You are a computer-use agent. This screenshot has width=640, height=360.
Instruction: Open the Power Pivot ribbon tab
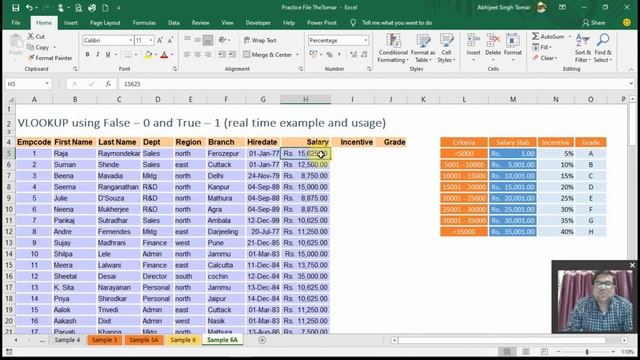pos(322,23)
